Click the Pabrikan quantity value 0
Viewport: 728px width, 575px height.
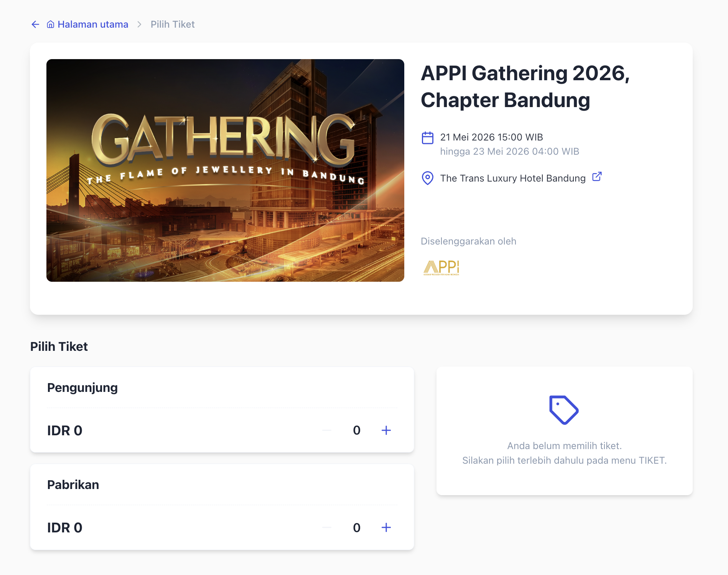tap(357, 527)
